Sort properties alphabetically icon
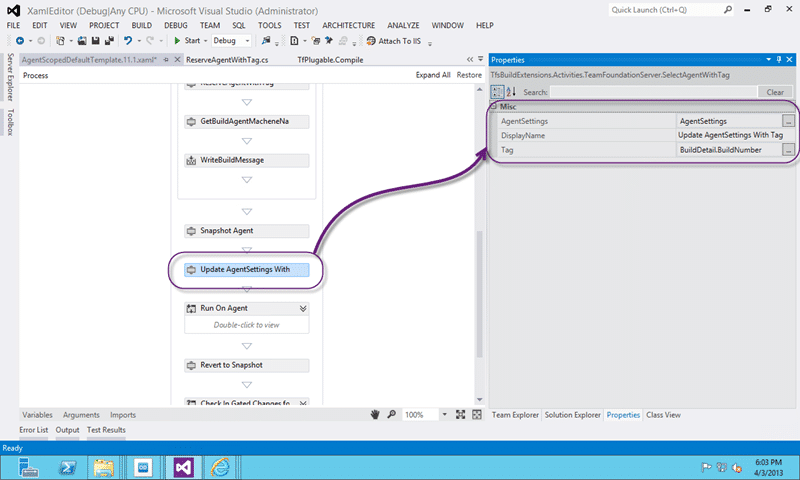This screenshot has height=480, width=800. pyautogui.click(x=511, y=92)
